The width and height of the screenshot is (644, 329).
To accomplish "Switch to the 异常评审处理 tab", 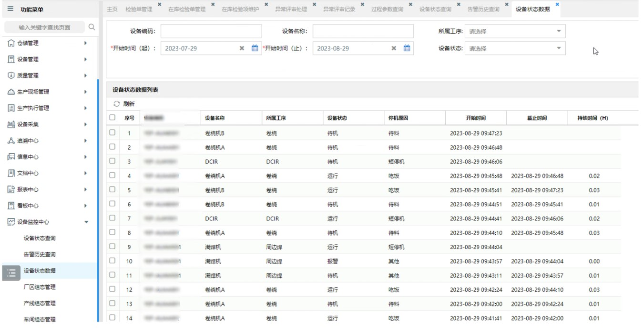I will (x=291, y=10).
